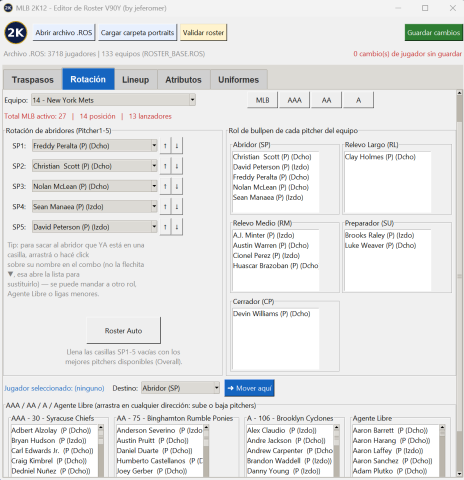Click the Agente Libre list scrollbar
Image resolution: width=464 pixels, height=480 pixels.
[x=442, y=450]
